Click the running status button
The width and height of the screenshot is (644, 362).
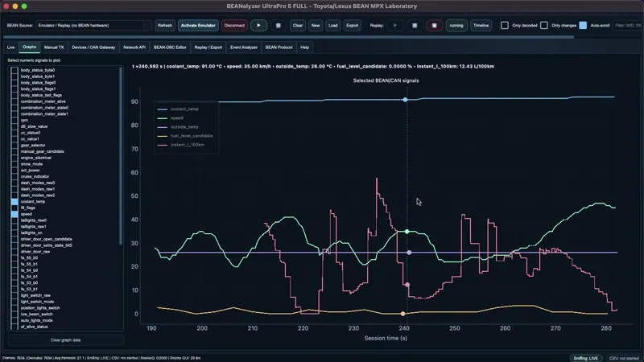456,26
